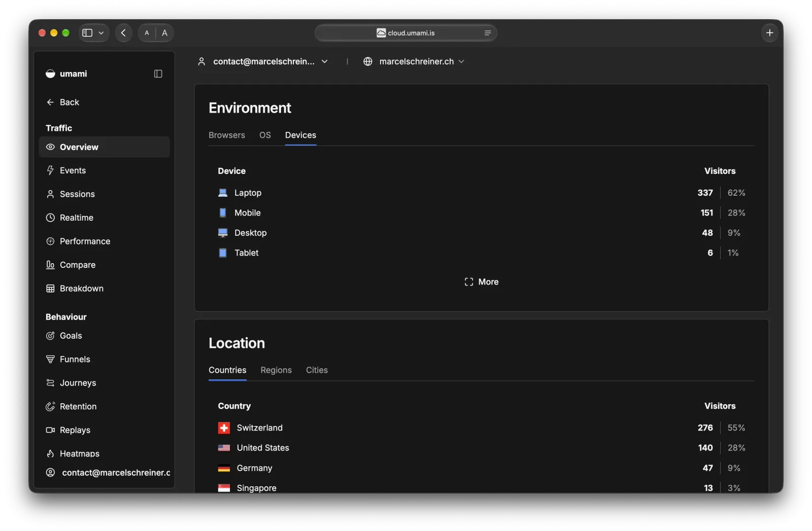Click the Mobile device row label
The height and width of the screenshot is (531, 812).
click(248, 213)
